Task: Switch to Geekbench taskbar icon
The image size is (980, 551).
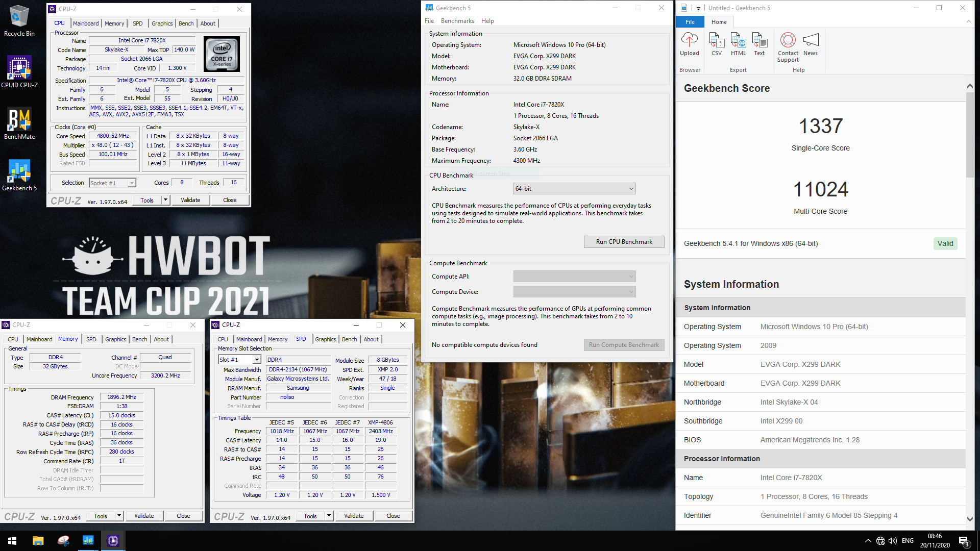Action: [x=88, y=541]
